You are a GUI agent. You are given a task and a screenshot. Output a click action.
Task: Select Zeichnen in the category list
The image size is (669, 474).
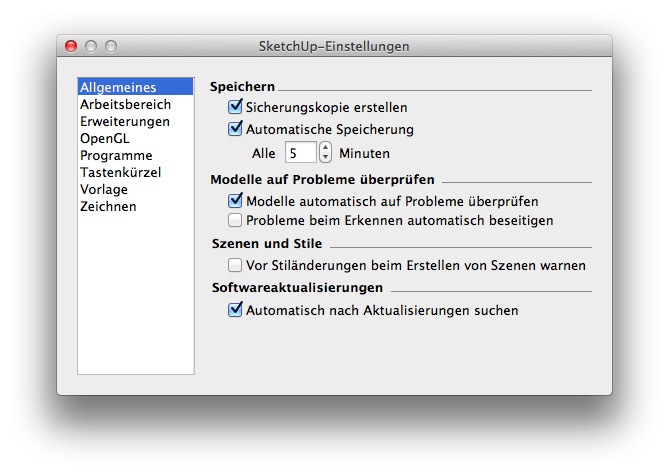click(x=108, y=207)
